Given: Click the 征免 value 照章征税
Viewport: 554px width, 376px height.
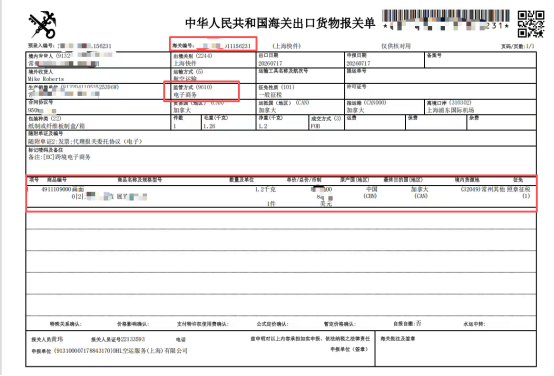Looking at the screenshot, I should click(x=519, y=189).
